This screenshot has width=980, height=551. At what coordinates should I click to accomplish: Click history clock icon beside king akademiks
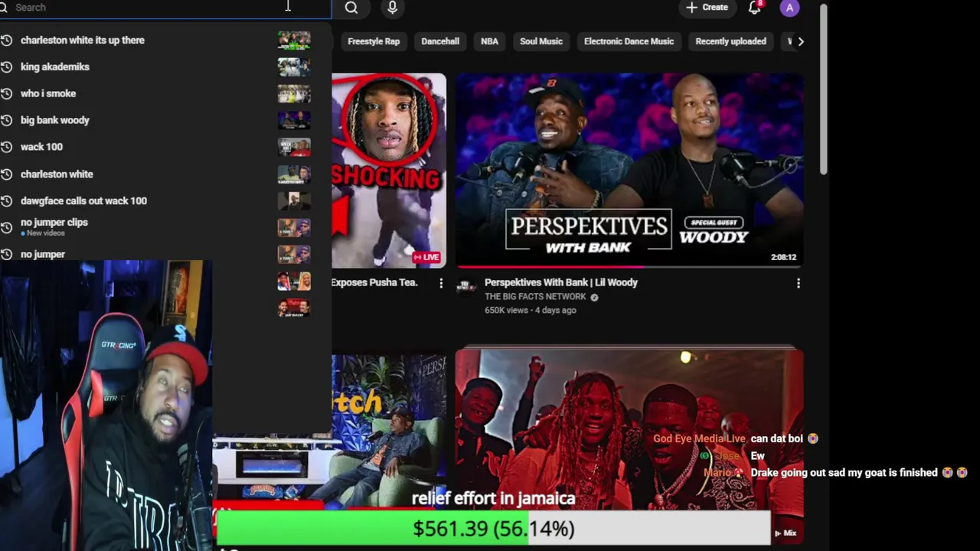tap(6, 67)
